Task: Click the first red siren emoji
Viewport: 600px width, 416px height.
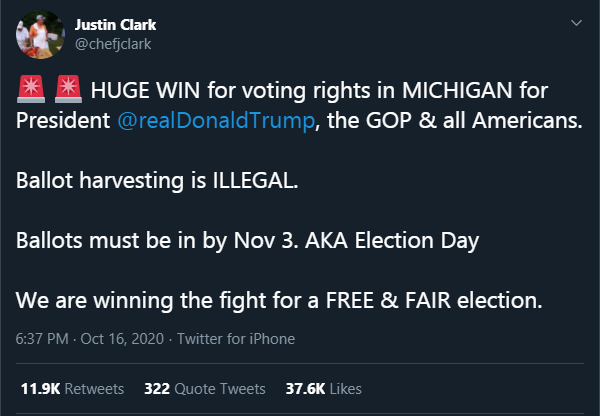Action: [x=30, y=90]
